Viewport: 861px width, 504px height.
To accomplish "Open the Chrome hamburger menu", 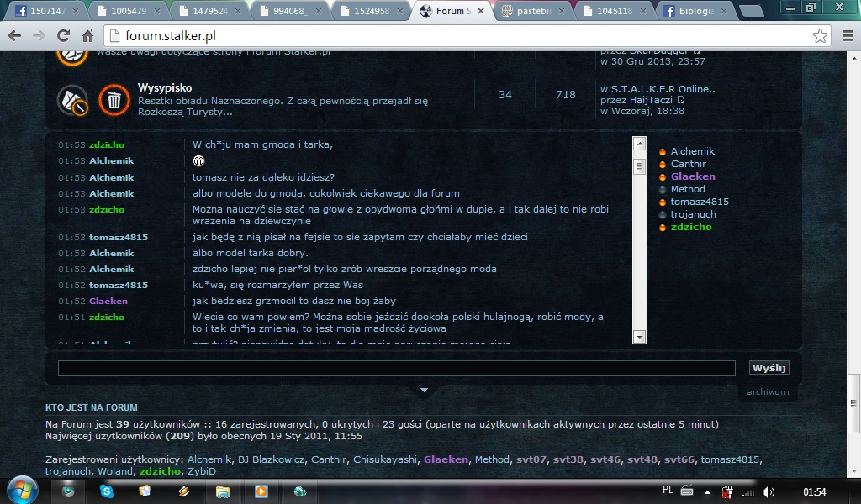I will coord(848,36).
